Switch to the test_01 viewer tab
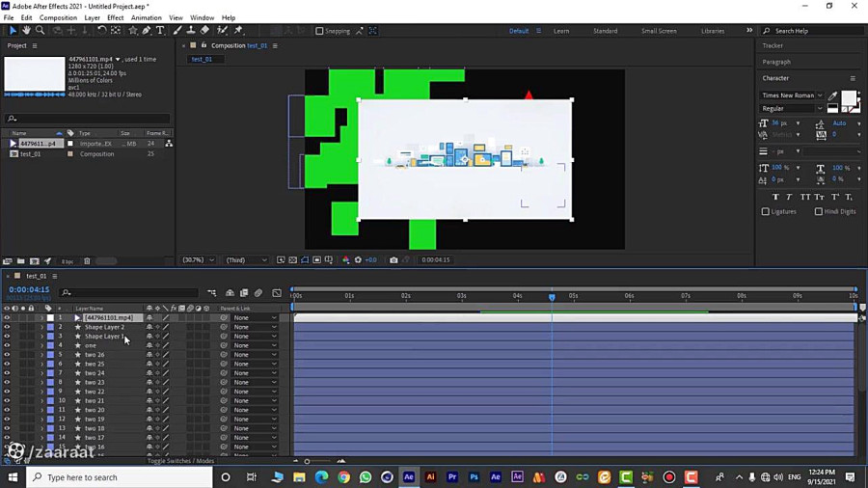The width and height of the screenshot is (868, 488). click(x=203, y=59)
